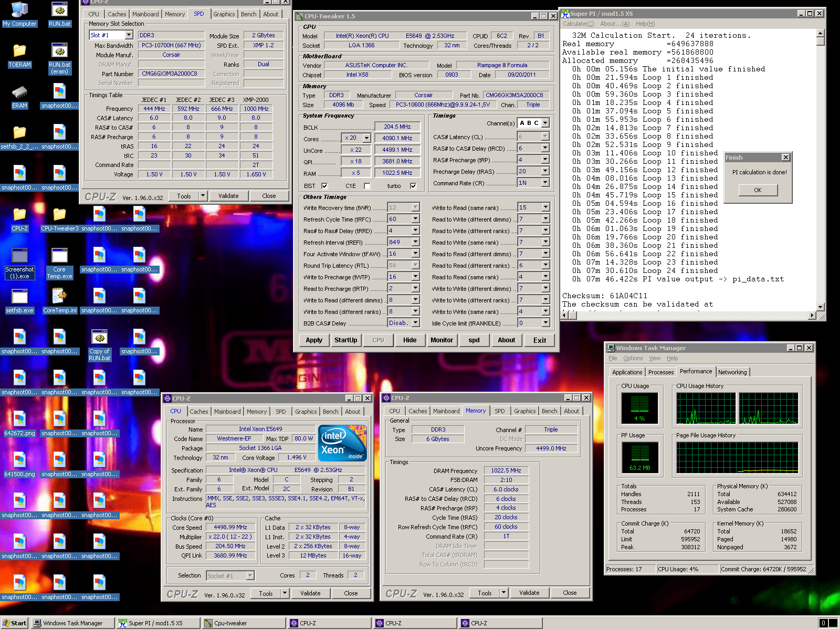
Task: Open the Refresh Cycle Time (tRFC) dropdown
Action: [x=415, y=219]
